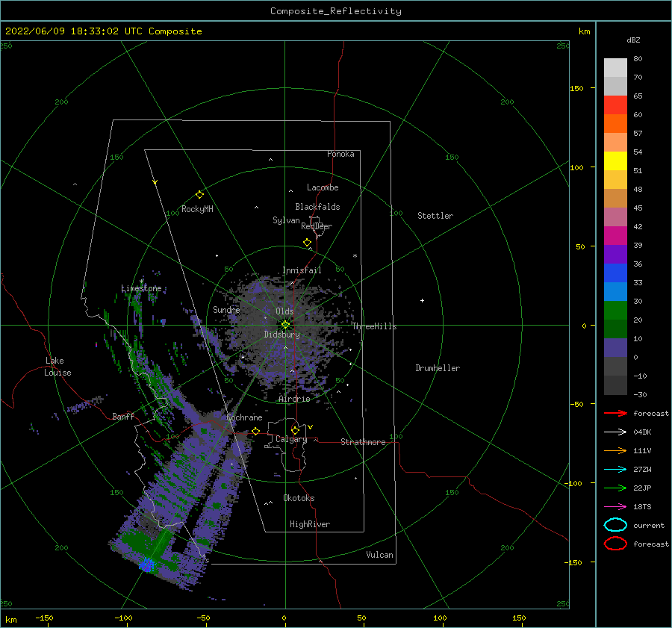
Task: Click the yellow V marker east of Calgary
Action: pos(311,427)
